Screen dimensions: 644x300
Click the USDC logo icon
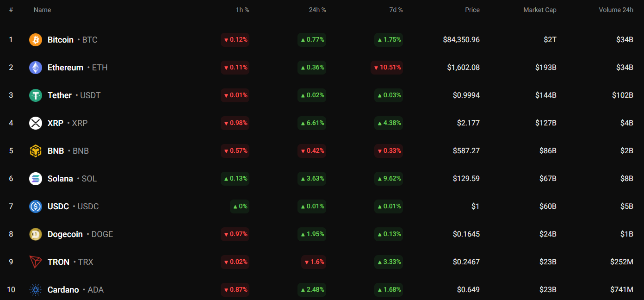tap(36, 206)
